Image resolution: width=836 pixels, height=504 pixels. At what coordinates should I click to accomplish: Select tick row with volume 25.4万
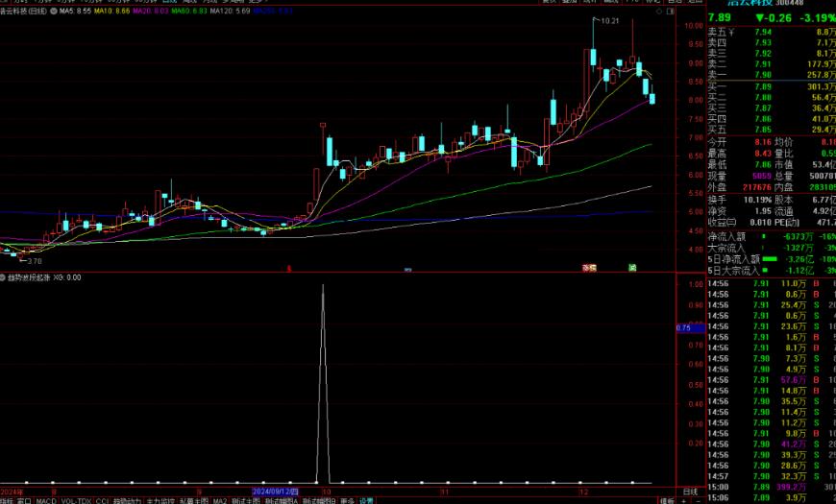coord(772,304)
